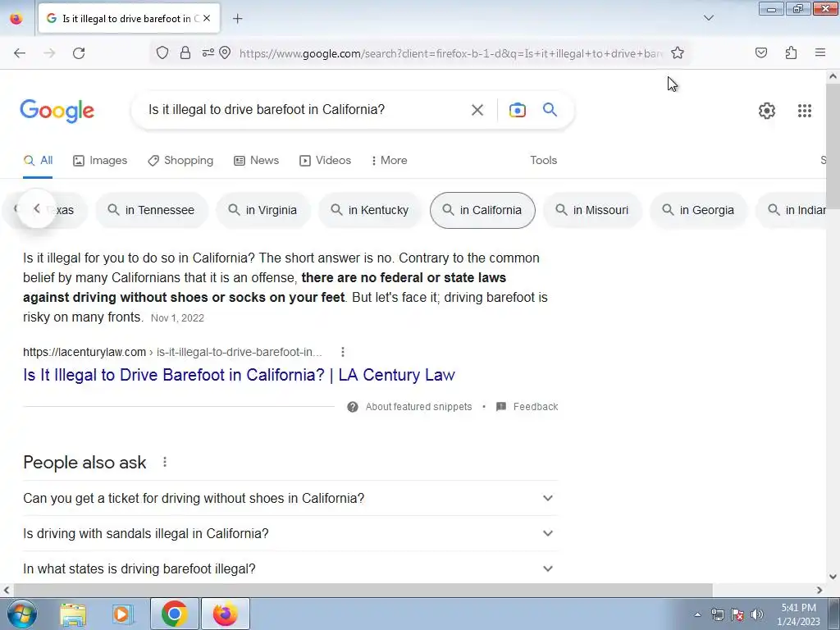The height and width of the screenshot is (630, 840).
Task: Clear the search query with the X icon
Action: click(477, 110)
